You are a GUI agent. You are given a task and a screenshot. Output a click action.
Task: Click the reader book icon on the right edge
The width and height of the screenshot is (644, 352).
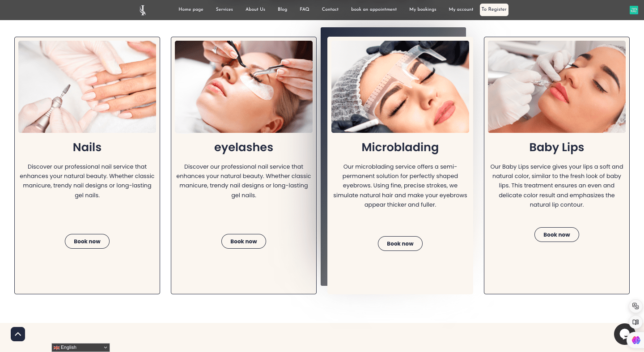(x=636, y=322)
